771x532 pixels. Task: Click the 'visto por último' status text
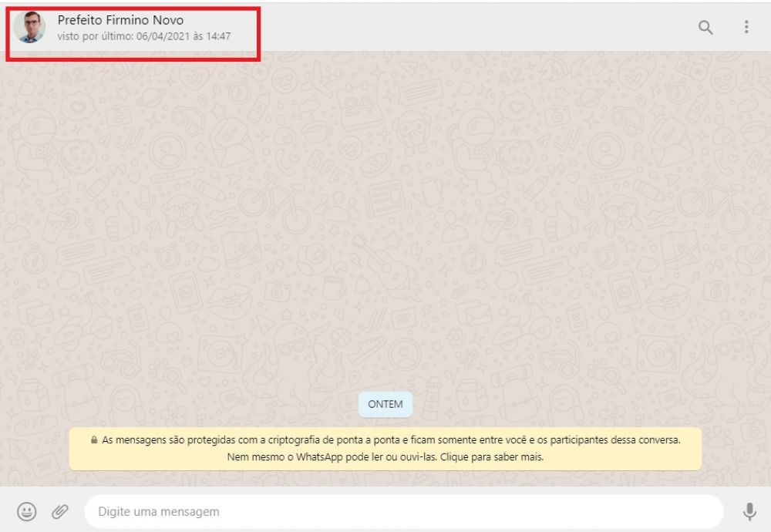[x=96, y=36]
